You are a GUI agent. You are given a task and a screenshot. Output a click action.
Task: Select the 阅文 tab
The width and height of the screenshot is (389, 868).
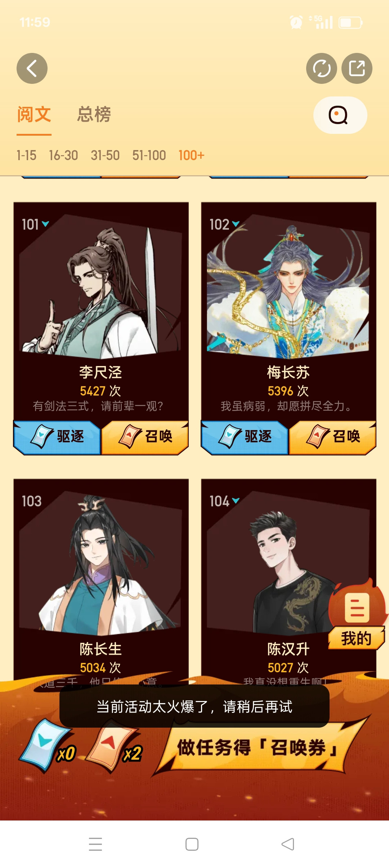[34, 115]
